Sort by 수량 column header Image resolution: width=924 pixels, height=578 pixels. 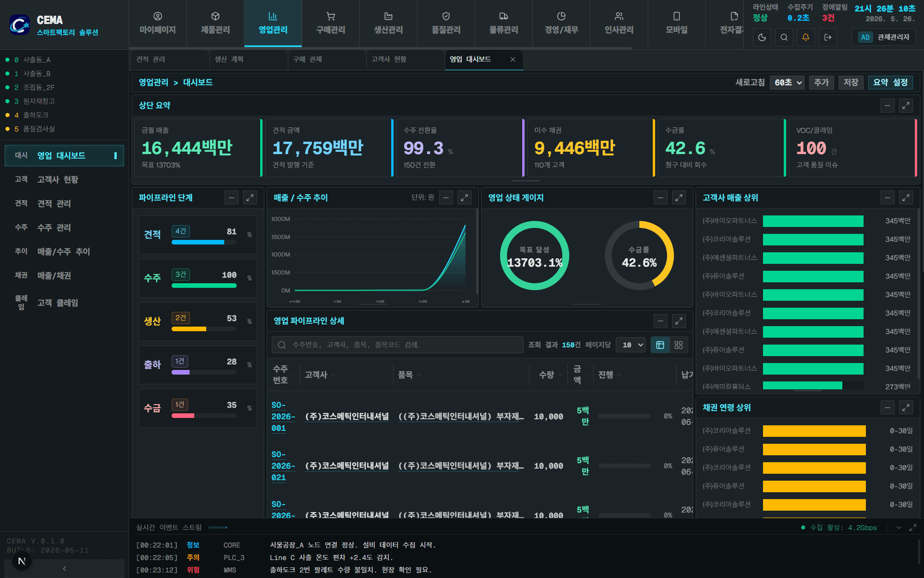pos(550,375)
